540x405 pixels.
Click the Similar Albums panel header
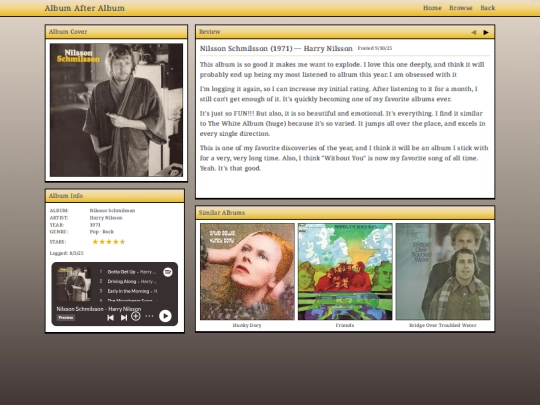click(x=345, y=213)
